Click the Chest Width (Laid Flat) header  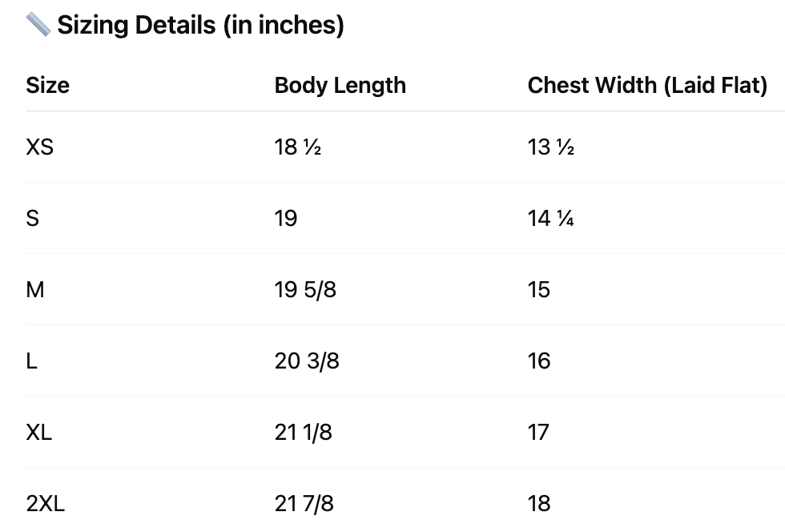(x=647, y=85)
